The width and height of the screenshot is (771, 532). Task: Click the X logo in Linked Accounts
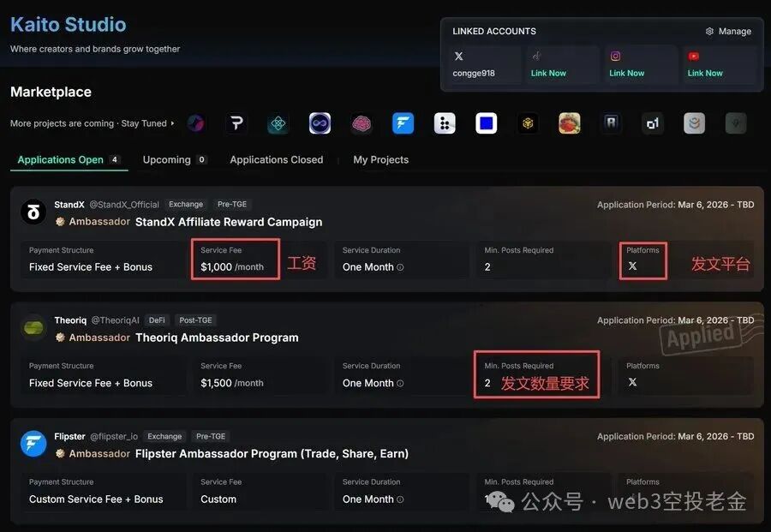pos(459,56)
